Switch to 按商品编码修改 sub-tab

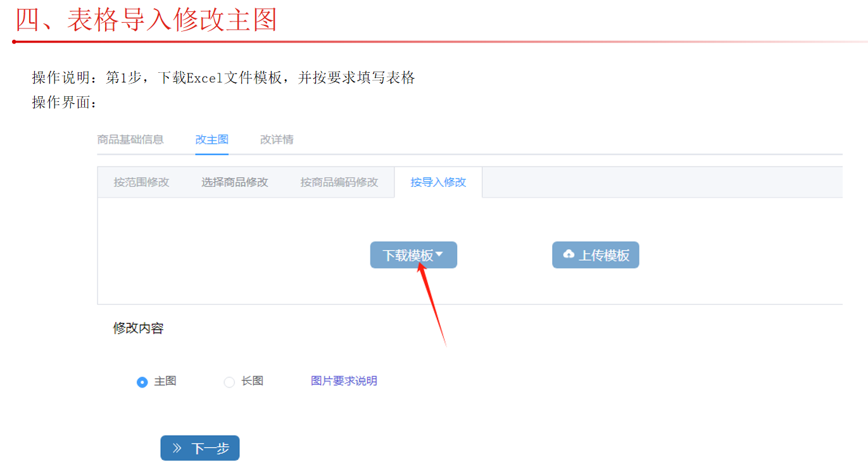(339, 182)
